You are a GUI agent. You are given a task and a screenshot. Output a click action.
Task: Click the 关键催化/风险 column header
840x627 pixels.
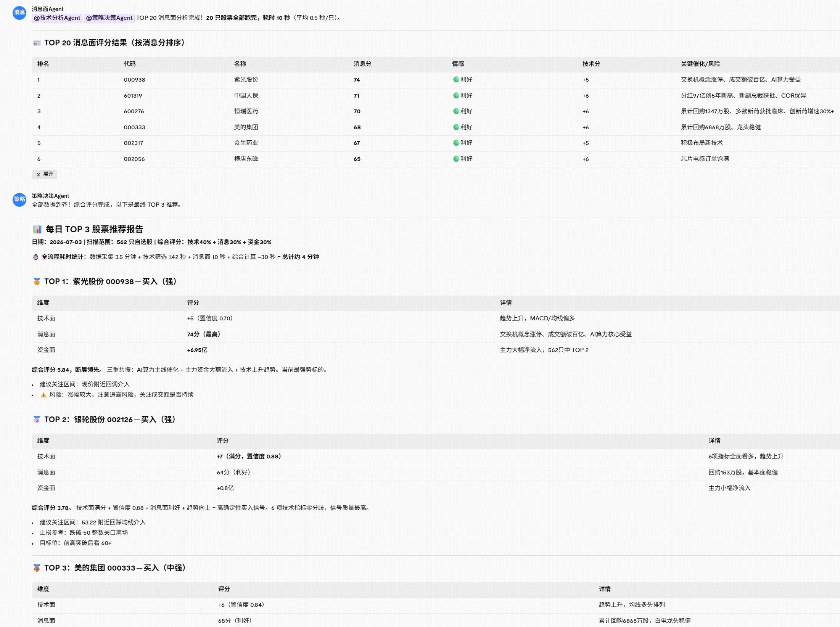pyautogui.click(x=700, y=64)
